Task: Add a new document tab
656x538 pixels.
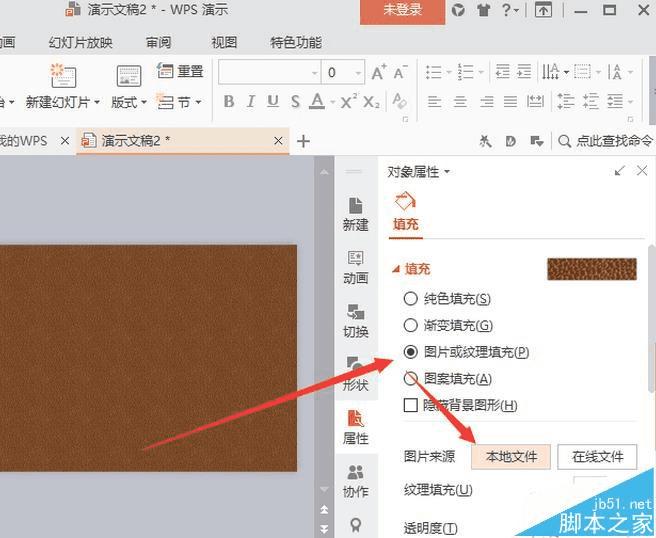Action: click(x=303, y=141)
